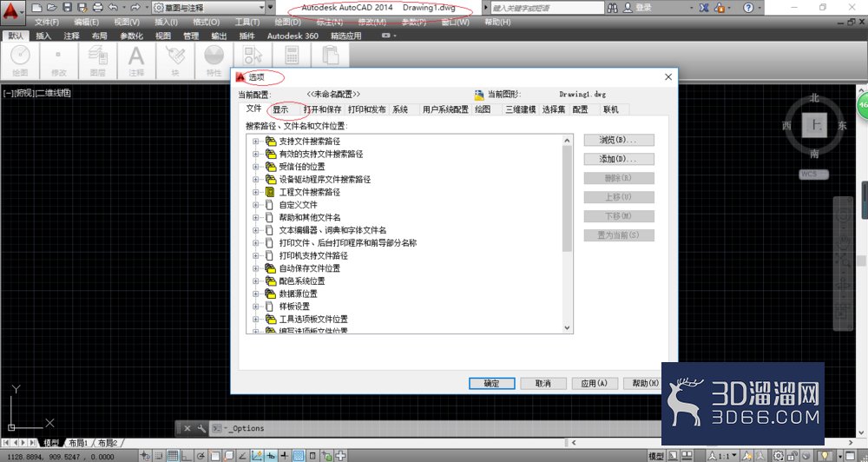Open the Utilities calculator ribbon panel icon
This screenshot has width=868, height=462.
[x=292, y=56]
